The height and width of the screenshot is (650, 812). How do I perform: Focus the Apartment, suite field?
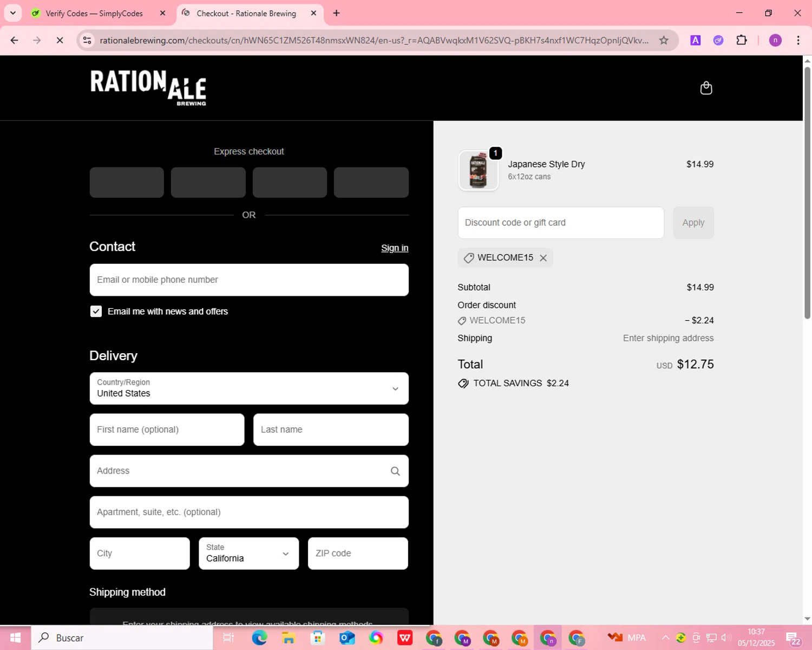point(249,512)
